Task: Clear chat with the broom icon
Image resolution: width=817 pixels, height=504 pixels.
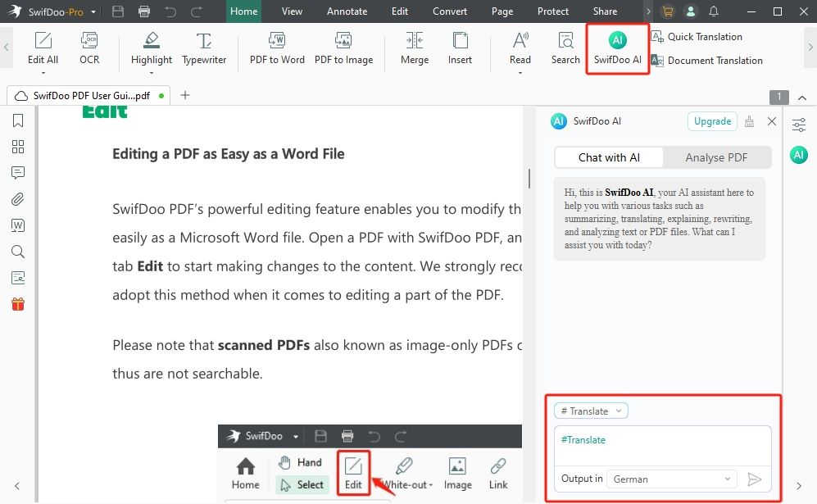Action: point(749,121)
